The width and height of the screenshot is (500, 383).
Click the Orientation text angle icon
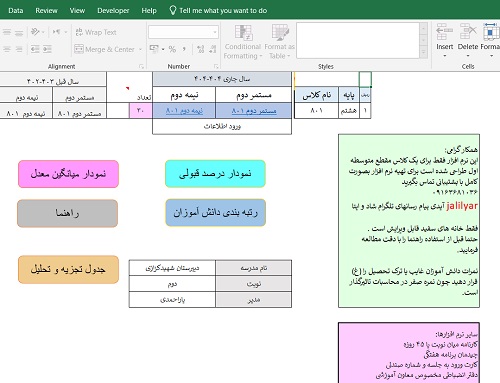pos(35,32)
